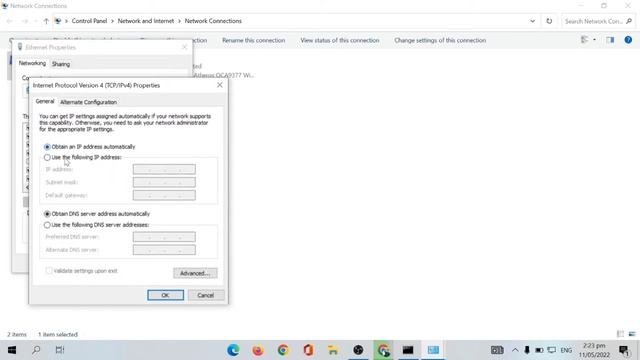
Task: Open Task View on the taskbar
Action: pos(60,350)
